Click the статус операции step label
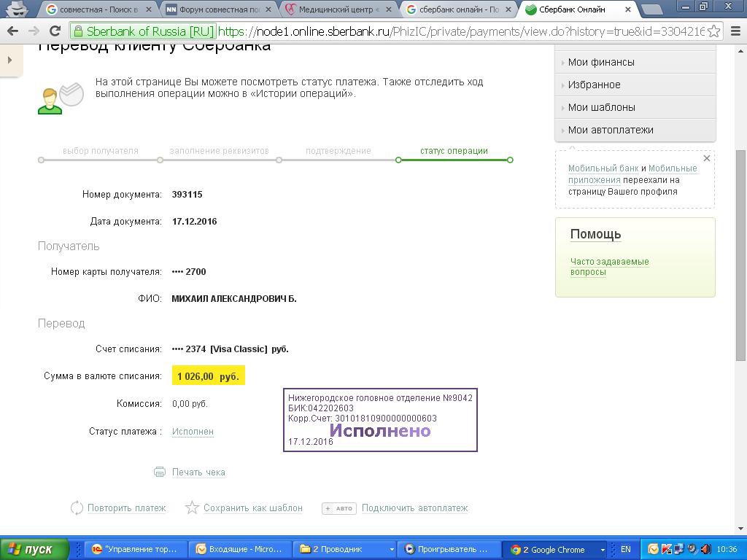The height and width of the screenshot is (560, 747). click(x=454, y=151)
